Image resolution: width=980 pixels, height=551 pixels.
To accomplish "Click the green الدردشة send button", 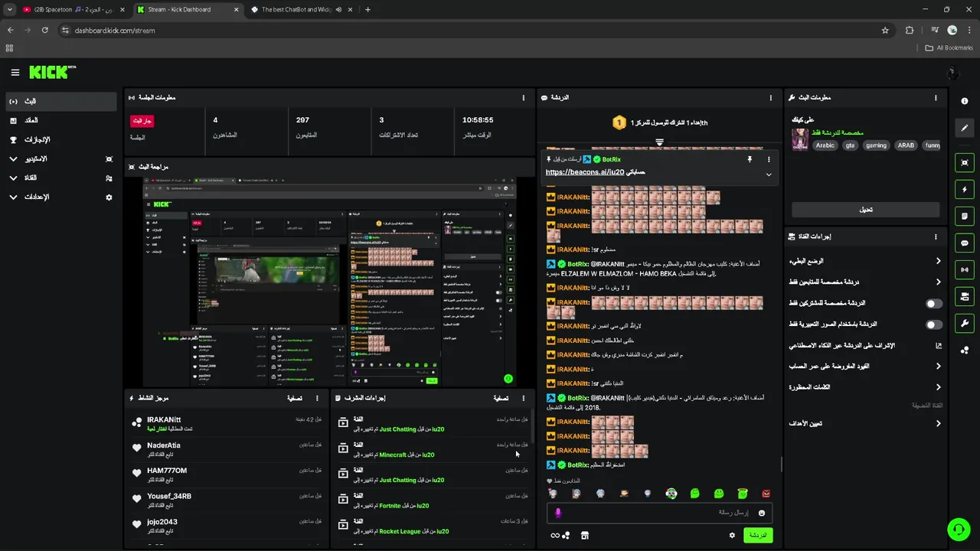I will [758, 535].
